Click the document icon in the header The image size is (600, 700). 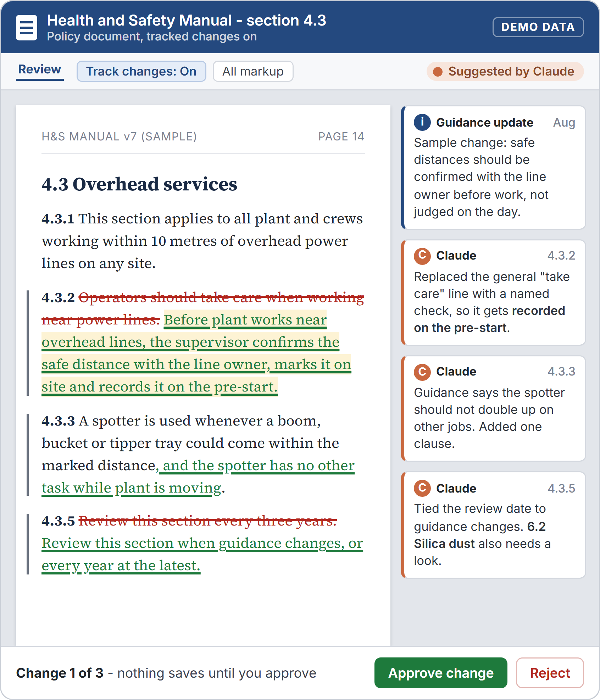(27, 27)
